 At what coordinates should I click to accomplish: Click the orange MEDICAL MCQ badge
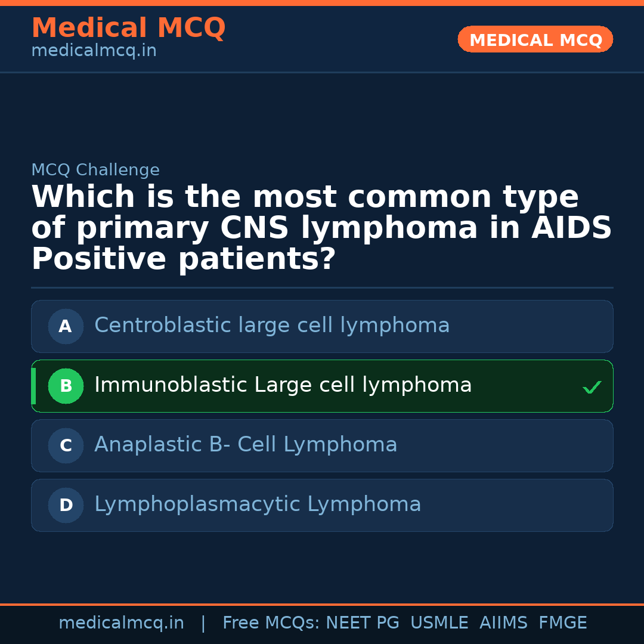[535, 40]
